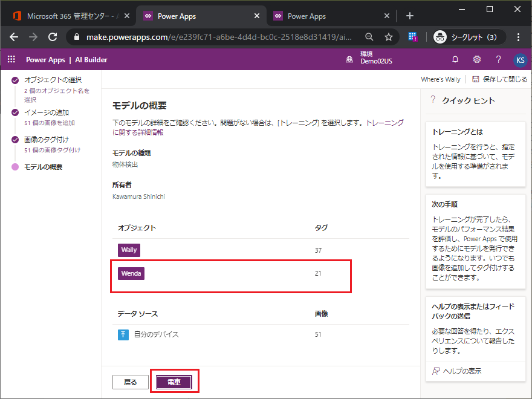Open the browser three-dot menu
The height and width of the screenshot is (399, 532).
pyautogui.click(x=518, y=37)
